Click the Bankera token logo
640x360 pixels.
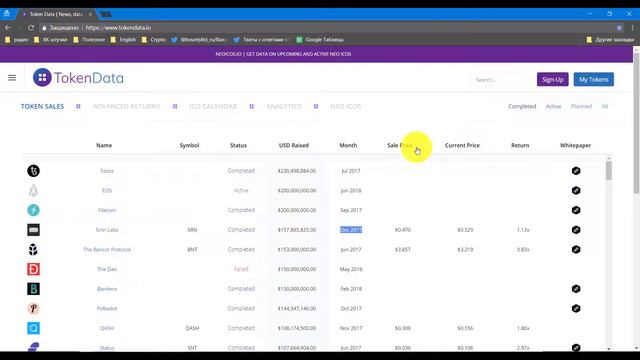click(33, 289)
